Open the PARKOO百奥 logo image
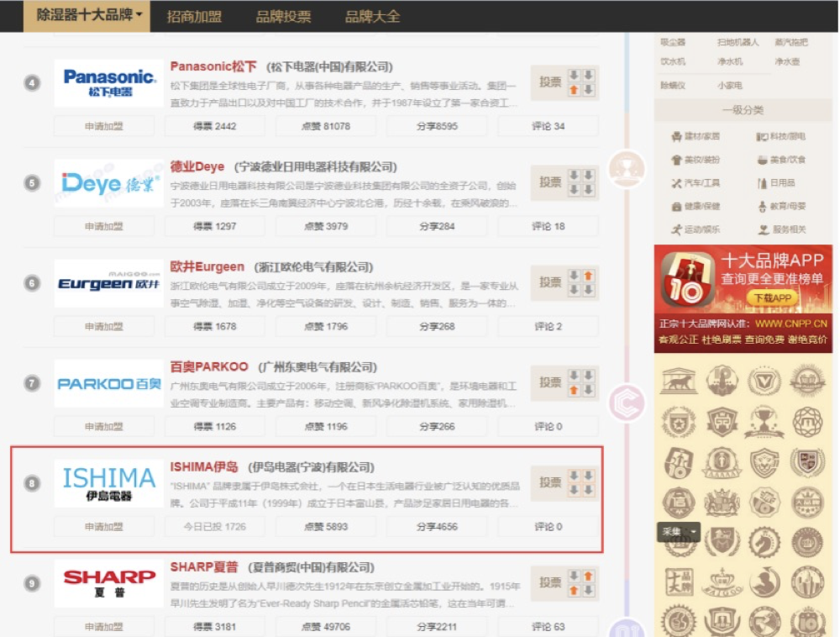Image resolution: width=840 pixels, height=637 pixels. pos(108,383)
